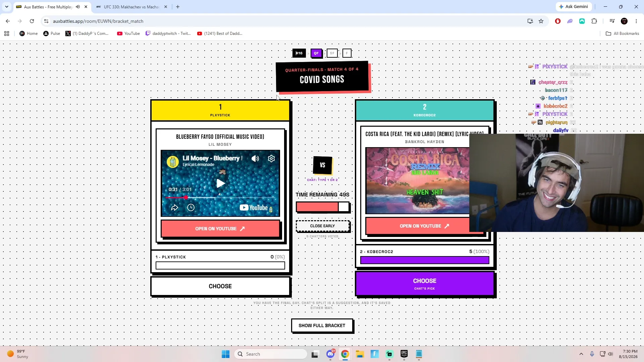The width and height of the screenshot is (644, 362).
Task: Open daddyptwitch Twitch bookmark
Action: [168, 34]
